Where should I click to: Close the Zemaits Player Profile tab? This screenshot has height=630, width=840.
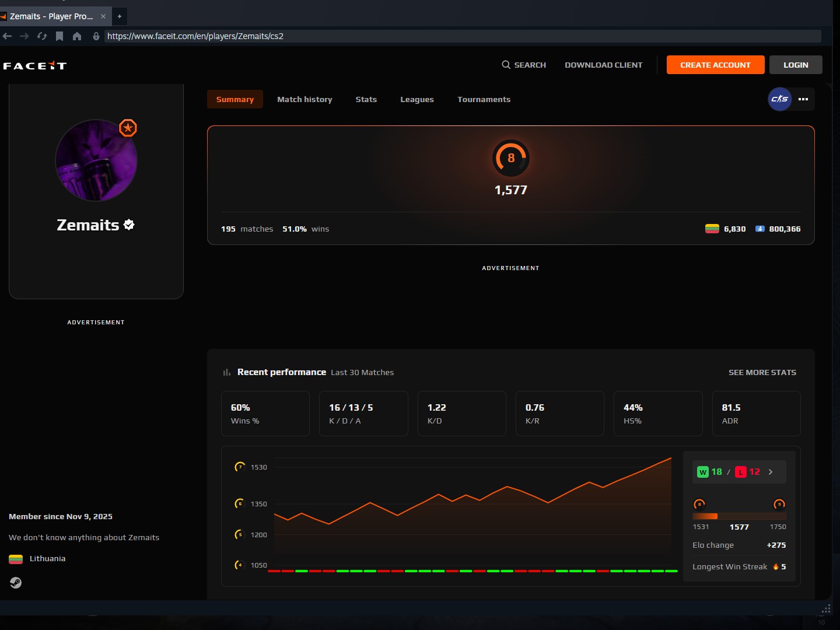(x=103, y=16)
